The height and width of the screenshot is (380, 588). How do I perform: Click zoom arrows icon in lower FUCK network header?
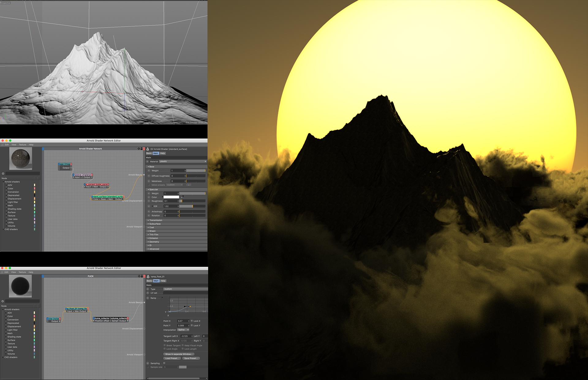142,276
